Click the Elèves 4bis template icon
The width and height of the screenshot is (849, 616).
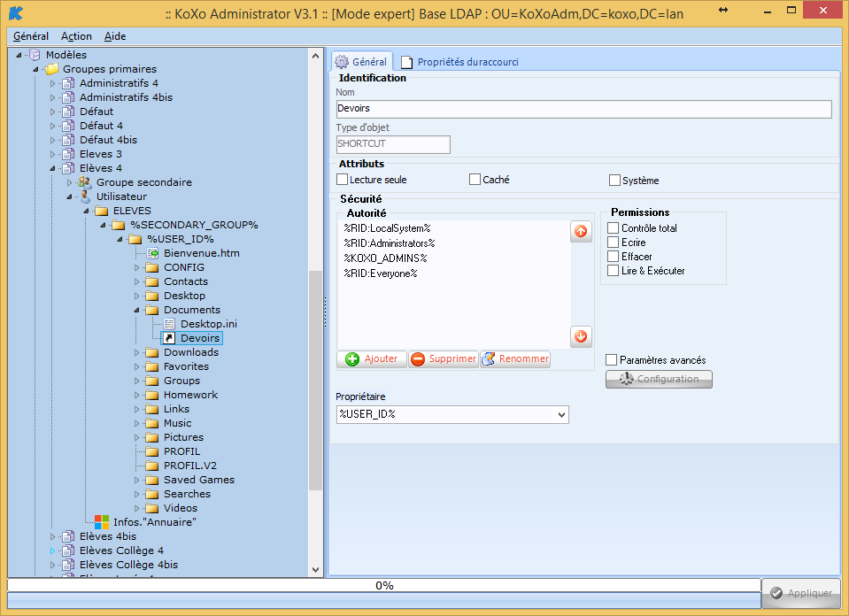tap(68, 536)
